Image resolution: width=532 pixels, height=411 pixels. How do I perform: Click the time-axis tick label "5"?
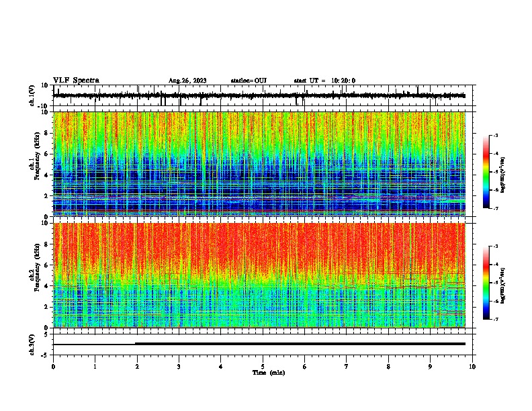point(263,367)
